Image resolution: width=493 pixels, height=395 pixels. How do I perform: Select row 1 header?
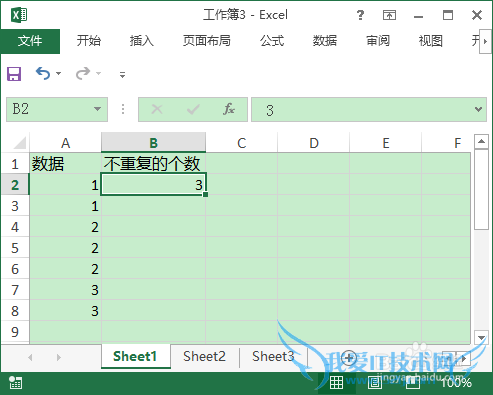[15, 164]
